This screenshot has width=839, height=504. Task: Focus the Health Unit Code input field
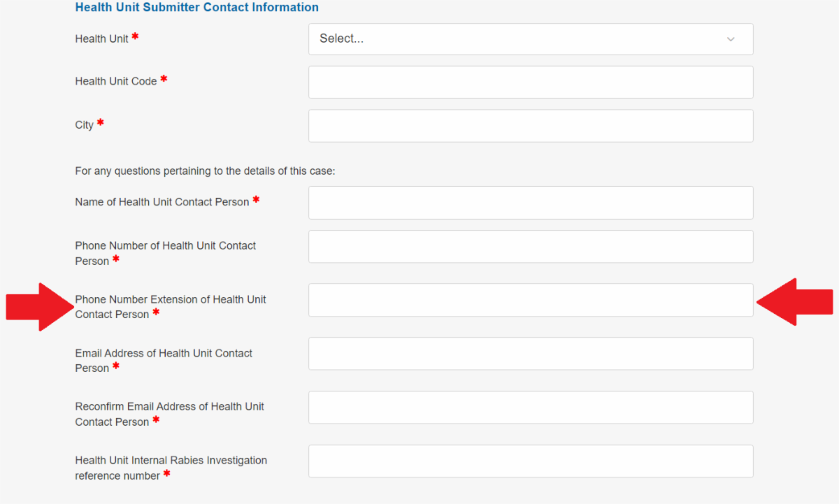click(531, 82)
